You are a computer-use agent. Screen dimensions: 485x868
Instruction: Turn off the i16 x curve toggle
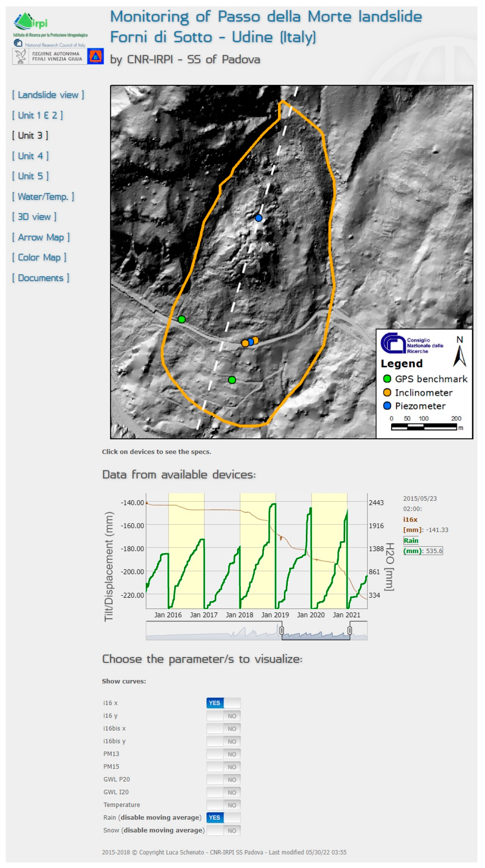point(223,702)
